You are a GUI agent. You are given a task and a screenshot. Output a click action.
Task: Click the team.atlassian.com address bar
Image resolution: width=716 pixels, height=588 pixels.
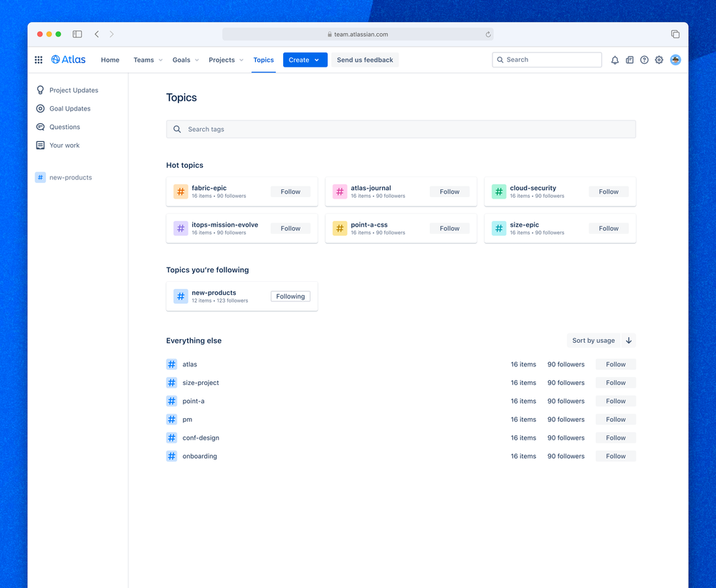click(358, 34)
